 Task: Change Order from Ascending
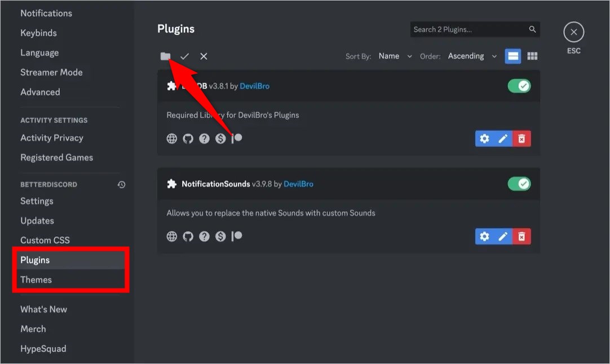471,56
